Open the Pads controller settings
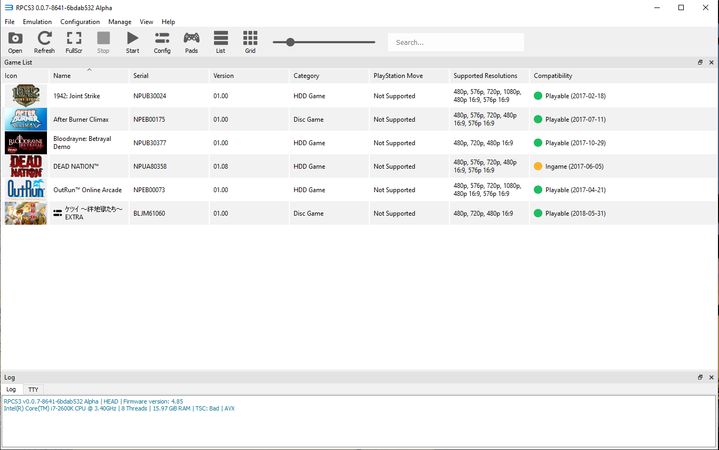Image resolution: width=719 pixels, height=450 pixels. 191,42
